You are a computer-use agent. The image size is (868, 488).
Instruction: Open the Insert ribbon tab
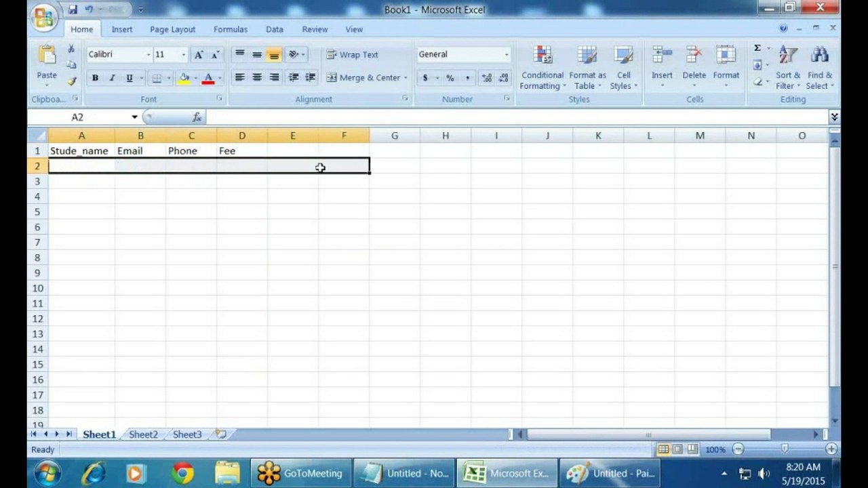coord(122,29)
